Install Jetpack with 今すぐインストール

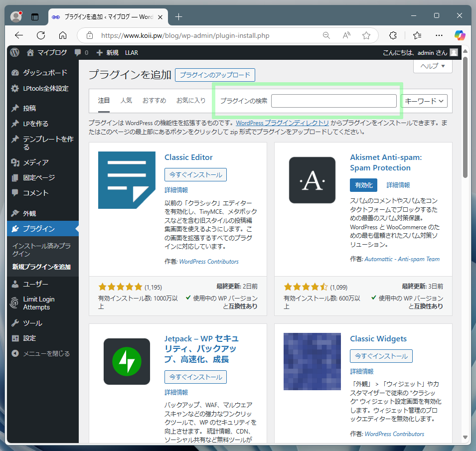pos(195,377)
